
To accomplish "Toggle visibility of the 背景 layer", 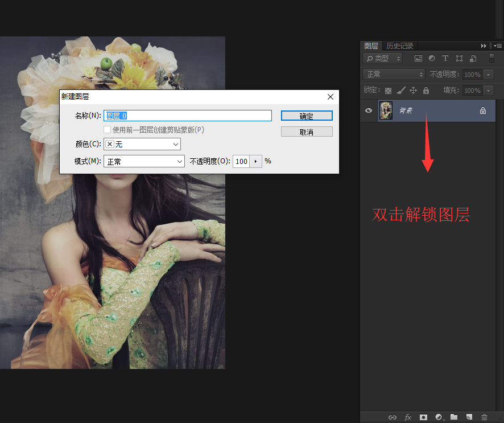I will (x=369, y=110).
